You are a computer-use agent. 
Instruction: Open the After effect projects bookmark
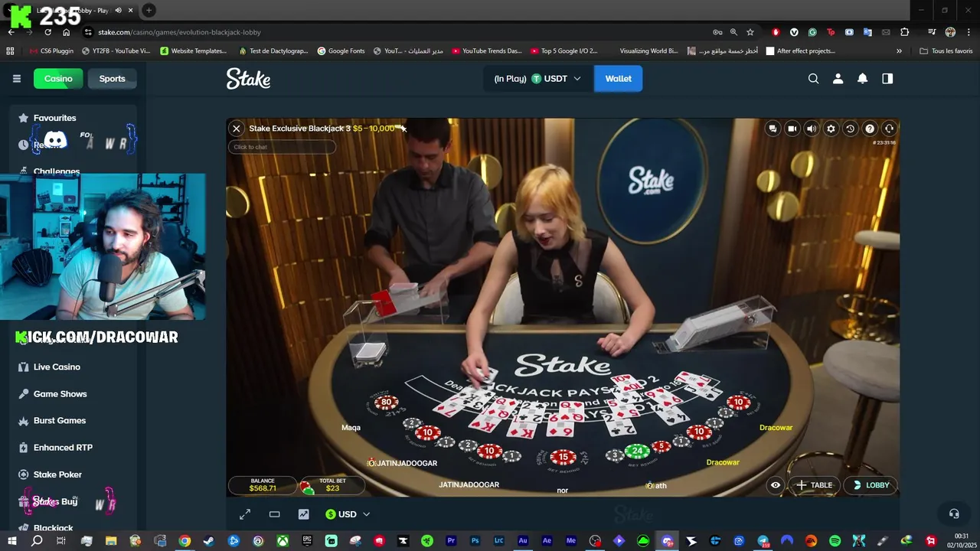tap(800, 51)
